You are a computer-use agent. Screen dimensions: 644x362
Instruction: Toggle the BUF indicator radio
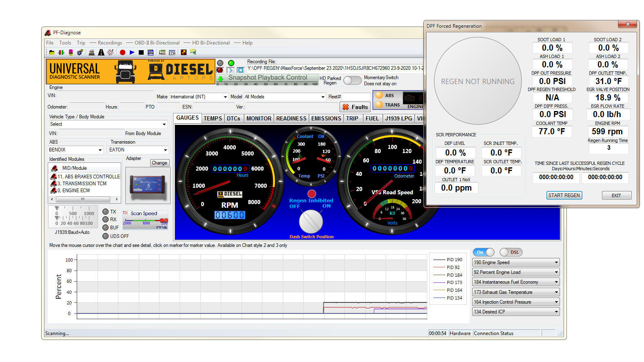coord(106,228)
